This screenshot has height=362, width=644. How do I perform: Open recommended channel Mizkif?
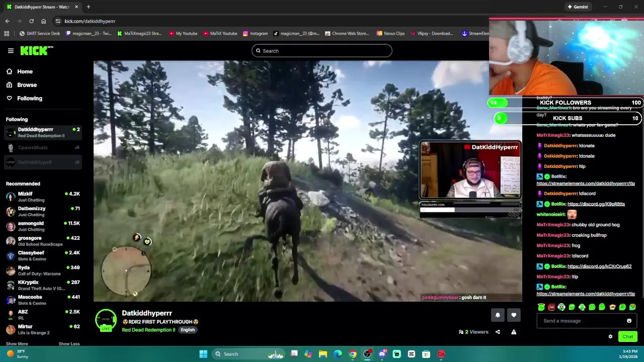point(43,197)
